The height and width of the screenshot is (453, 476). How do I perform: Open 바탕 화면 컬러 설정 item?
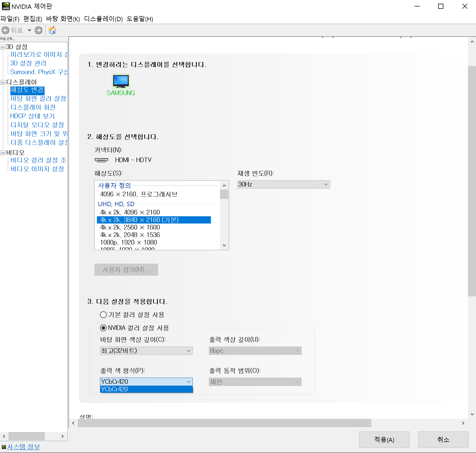[x=38, y=98]
